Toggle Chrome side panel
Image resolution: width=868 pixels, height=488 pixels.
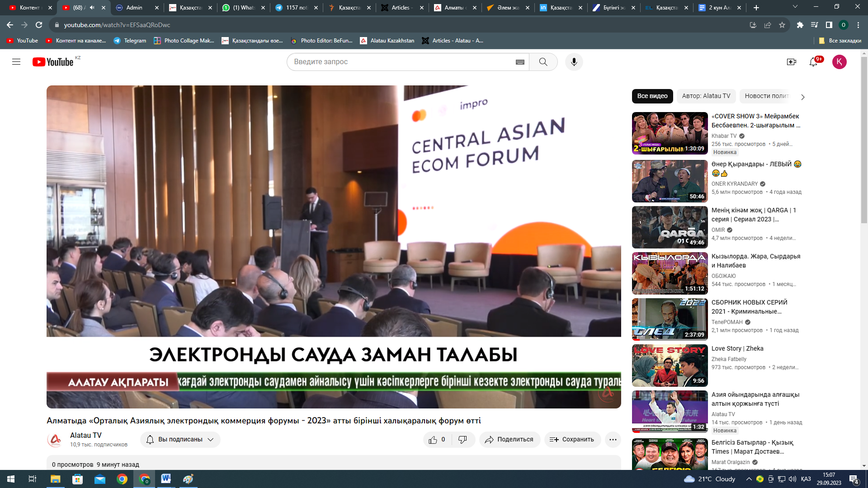[x=829, y=25]
